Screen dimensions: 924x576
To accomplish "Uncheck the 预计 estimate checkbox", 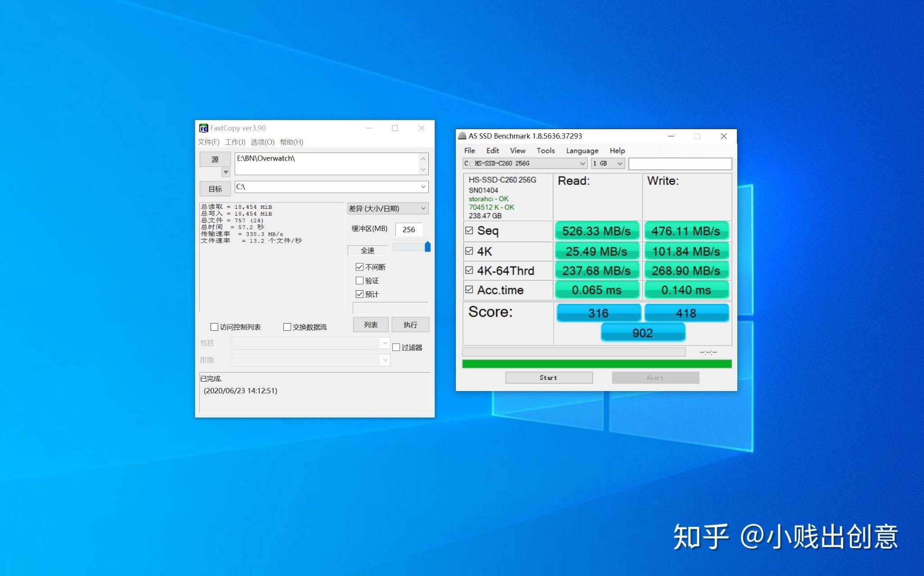I will (359, 294).
